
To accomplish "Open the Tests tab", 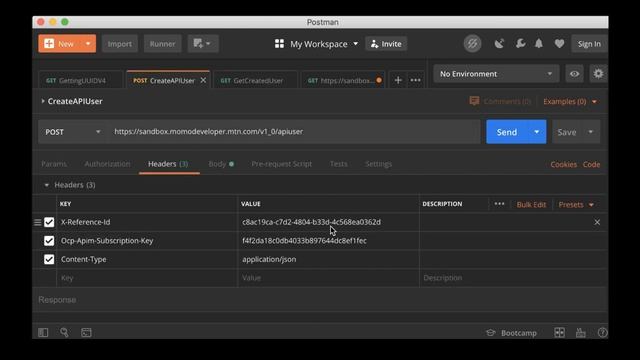I will point(339,164).
